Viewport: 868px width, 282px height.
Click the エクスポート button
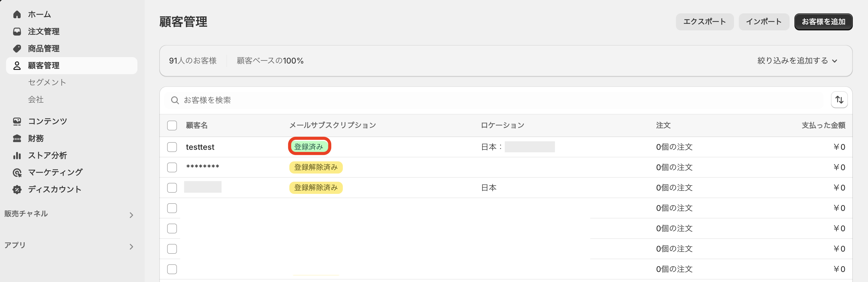pyautogui.click(x=704, y=22)
